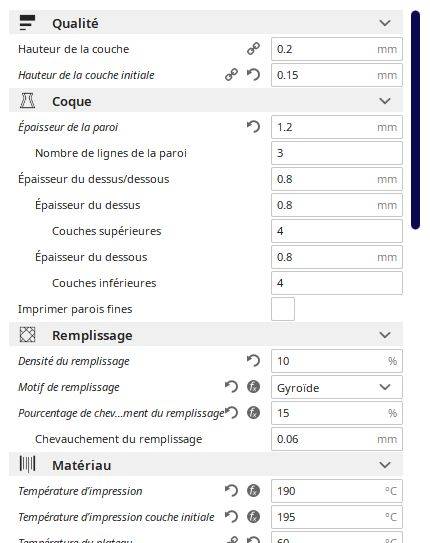Collapse the Remplissage section

[x=385, y=335]
